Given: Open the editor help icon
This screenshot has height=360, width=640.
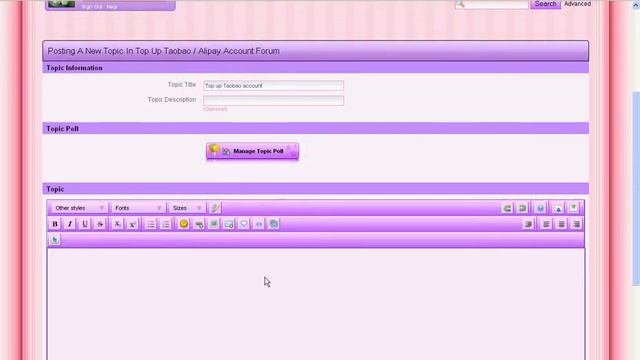Looking at the screenshot, I should (x=540, y=208).
